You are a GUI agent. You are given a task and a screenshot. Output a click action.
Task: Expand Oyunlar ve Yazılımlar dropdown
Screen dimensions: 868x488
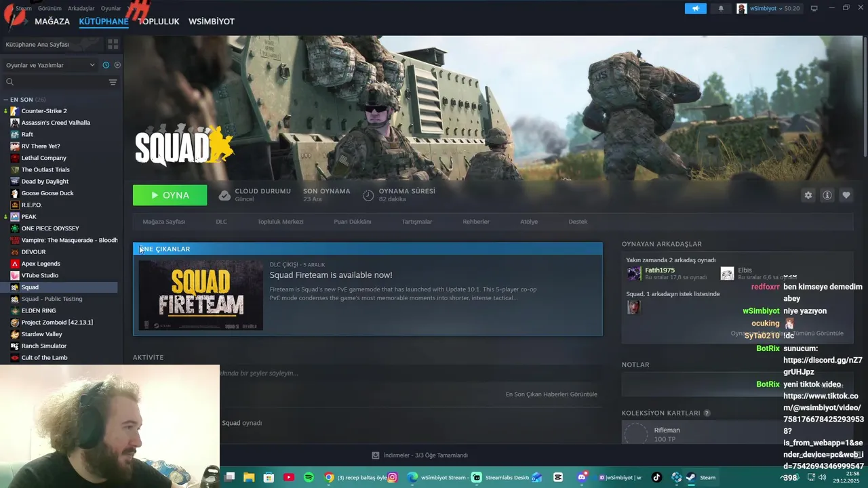click(x=51, y=65)
